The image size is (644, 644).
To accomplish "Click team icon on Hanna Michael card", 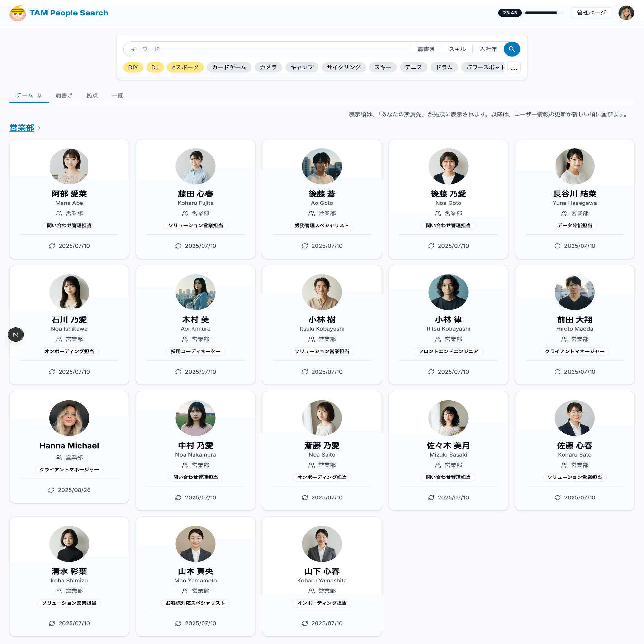I will point(59,457).
